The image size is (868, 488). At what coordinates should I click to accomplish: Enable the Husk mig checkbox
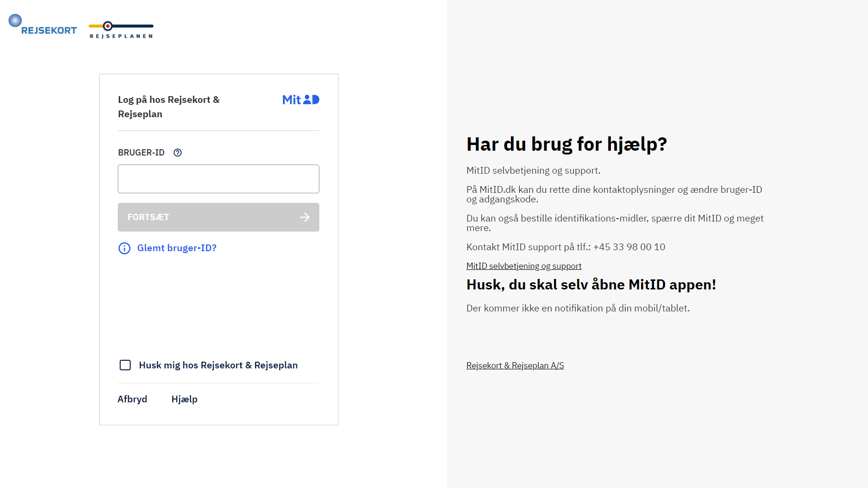[x=125, y=365]
